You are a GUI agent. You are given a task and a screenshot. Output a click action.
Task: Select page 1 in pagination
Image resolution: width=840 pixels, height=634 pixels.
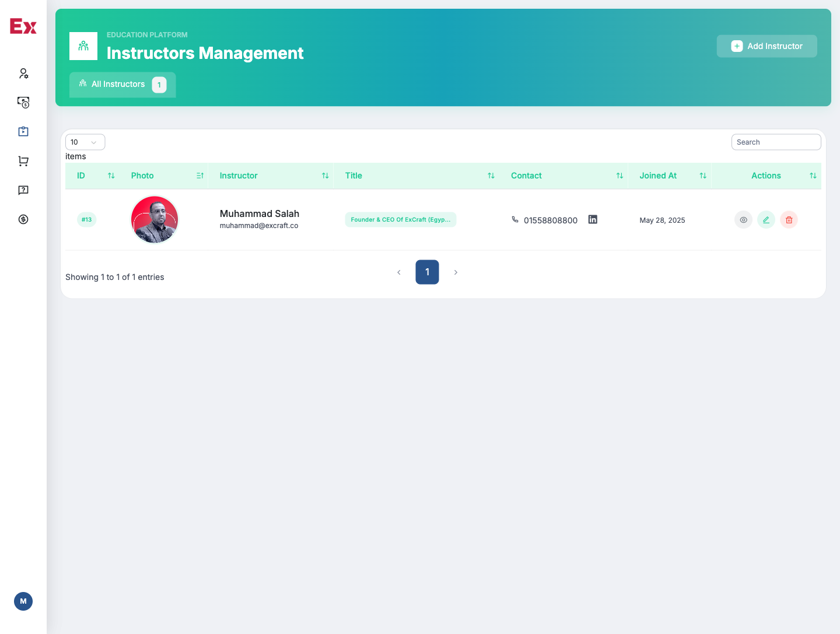[x=427, y=272]
